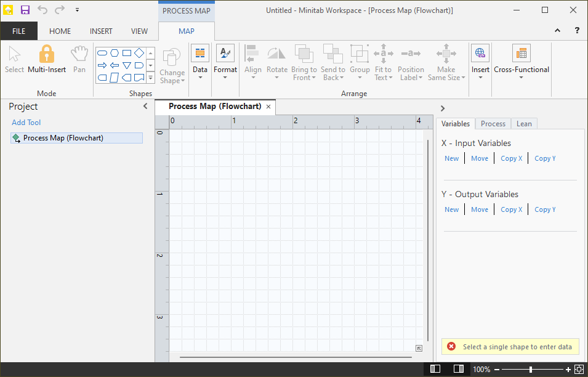Activate the Multi-Insert mode
The width and height of the screenshot is (588, 377).
[46, 59]
